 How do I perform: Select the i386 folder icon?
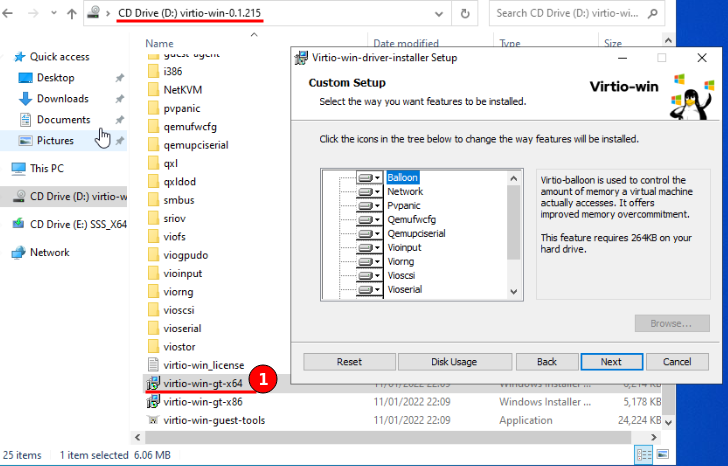[x=153, y=71]
